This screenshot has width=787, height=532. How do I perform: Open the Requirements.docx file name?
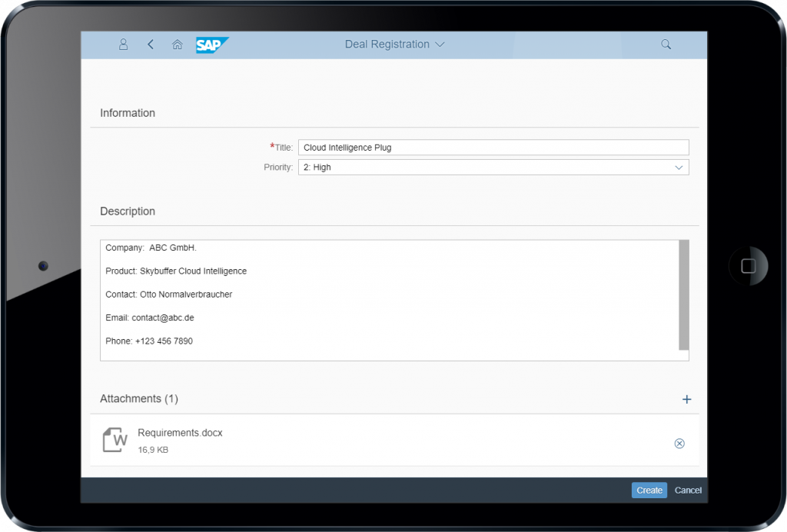[x=180, y=433]
